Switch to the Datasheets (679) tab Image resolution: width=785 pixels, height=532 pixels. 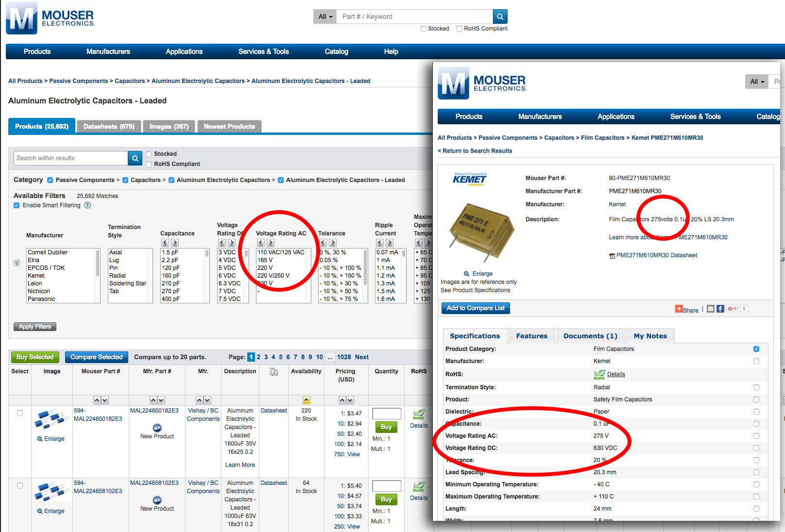pos(109,127)
